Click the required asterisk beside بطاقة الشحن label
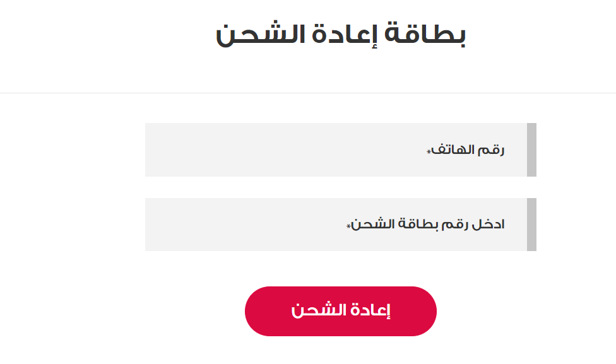The height and width of the screenshot is (364, 616). pyautogui.click(x=348, y=226)
